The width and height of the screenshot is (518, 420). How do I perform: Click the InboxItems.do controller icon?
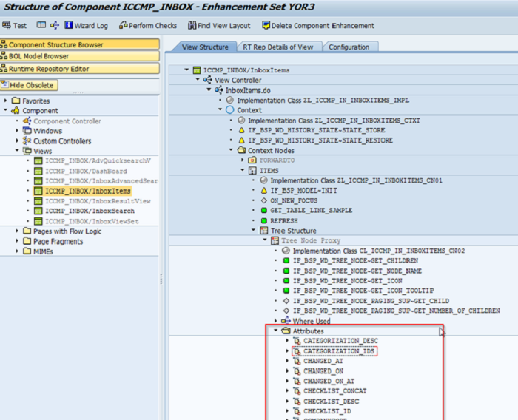[x=219, y=89]
